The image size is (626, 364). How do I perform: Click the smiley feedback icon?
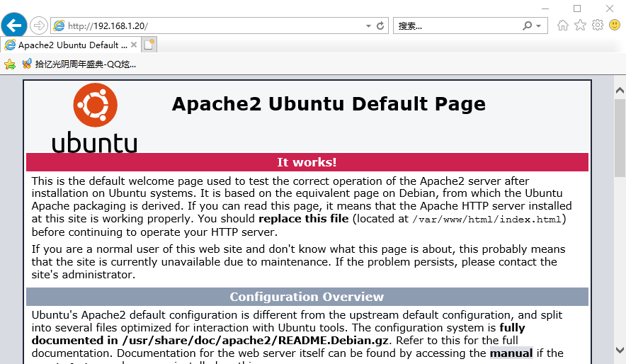point(615,25)
